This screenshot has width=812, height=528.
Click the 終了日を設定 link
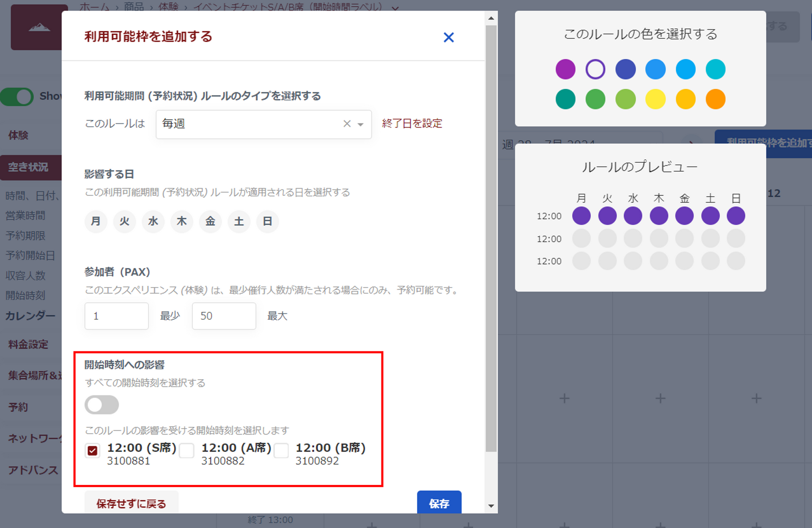click(x=412, y=123)
